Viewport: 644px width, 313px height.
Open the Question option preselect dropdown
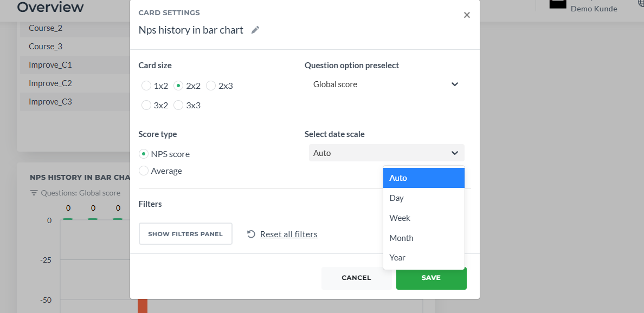(x=387, y=84)
